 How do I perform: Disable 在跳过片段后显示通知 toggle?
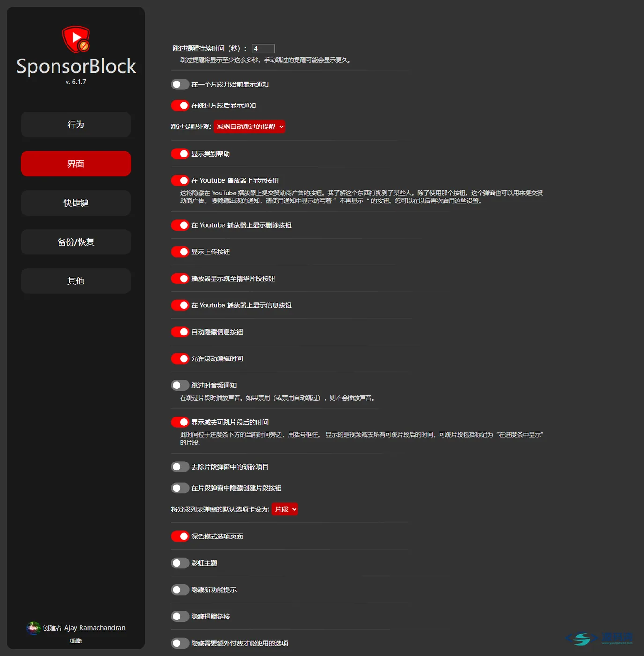click(x=180, y=105)
